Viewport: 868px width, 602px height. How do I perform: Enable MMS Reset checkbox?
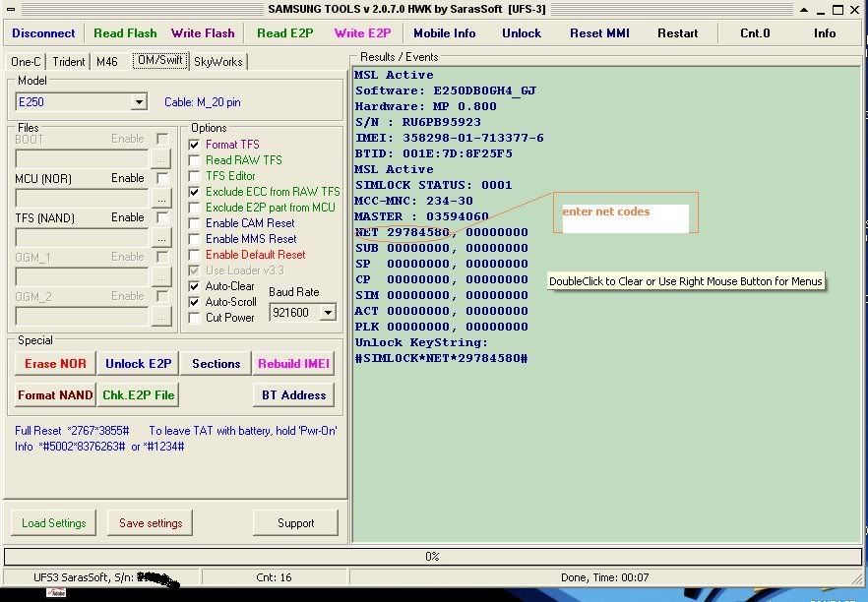click(194, 239)
